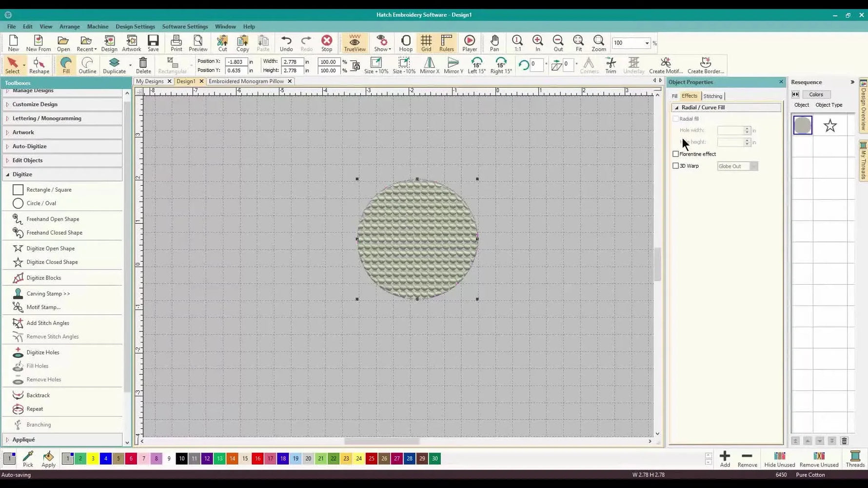Click Fit to window icon
868x488 pixels.
click(578, 43)
